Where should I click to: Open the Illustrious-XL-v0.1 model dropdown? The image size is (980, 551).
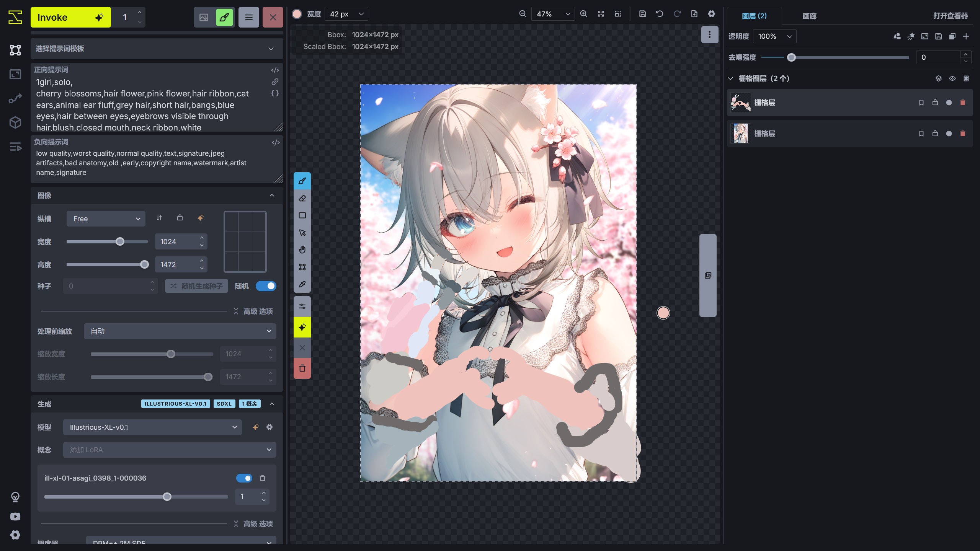click(152, 427)
